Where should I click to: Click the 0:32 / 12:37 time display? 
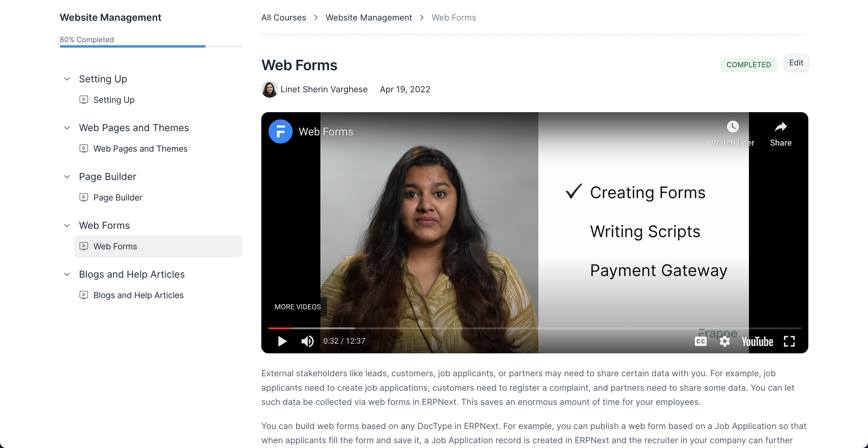click(x=344, y=341)
